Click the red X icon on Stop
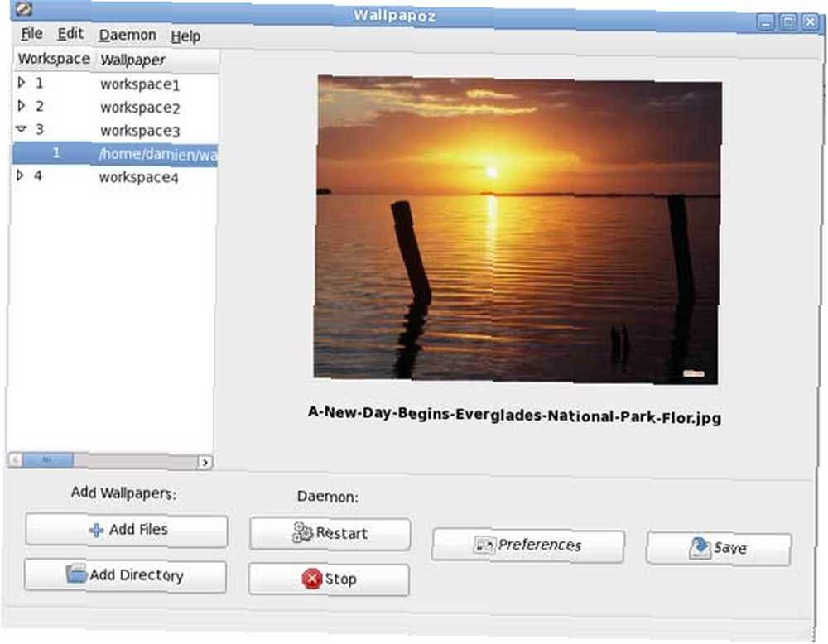Image resolution: width=828 pixels, height=644 pixels. 312,579
